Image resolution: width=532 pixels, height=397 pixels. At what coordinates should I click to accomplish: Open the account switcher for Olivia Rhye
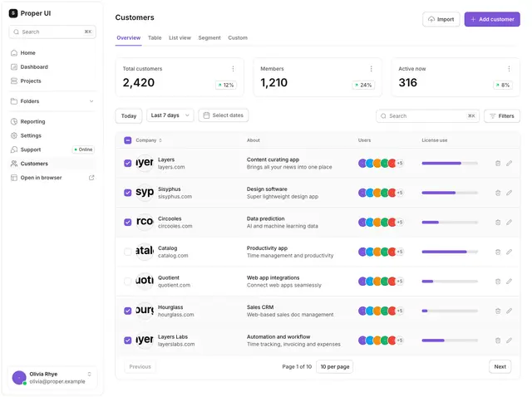(x=89, y=374)
